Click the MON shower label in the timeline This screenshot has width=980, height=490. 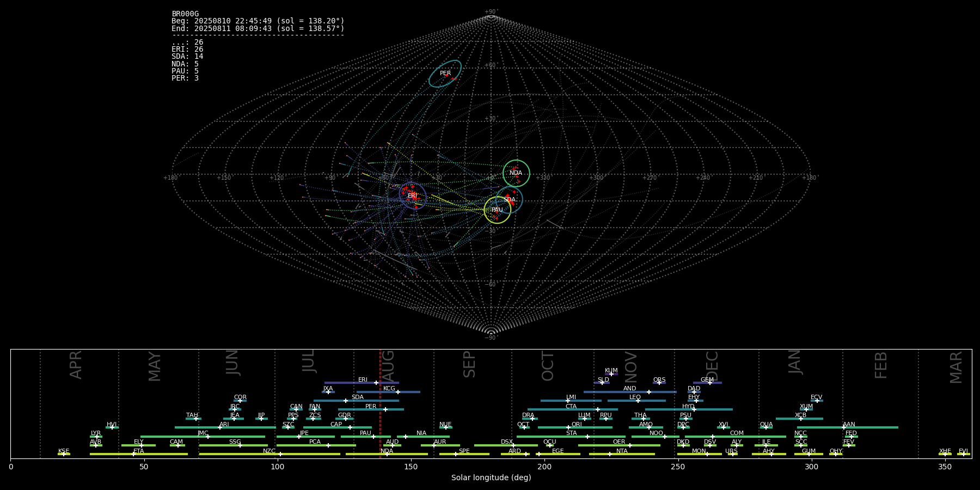[699, 451]
